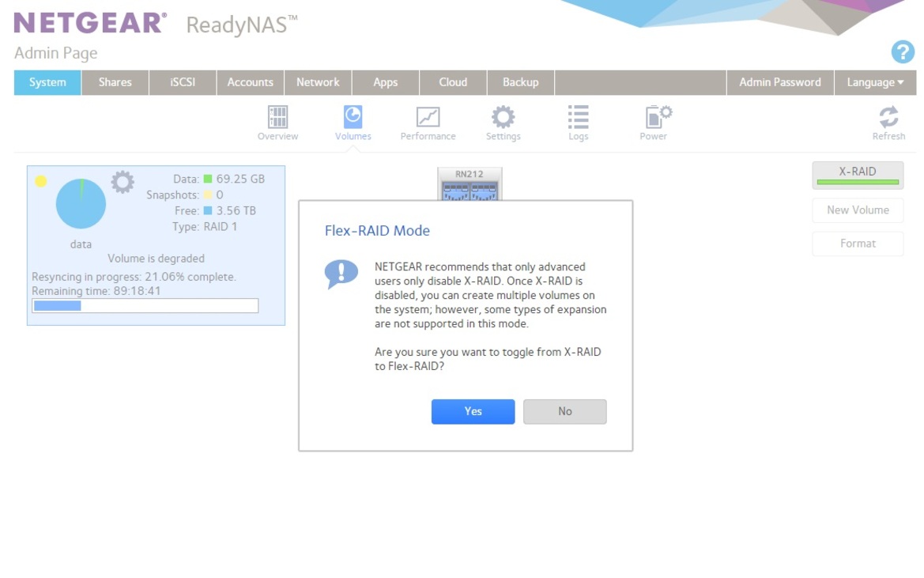Open the help question mark icon
This screenshot has width=924, height=578.
(x=903, y=52)
